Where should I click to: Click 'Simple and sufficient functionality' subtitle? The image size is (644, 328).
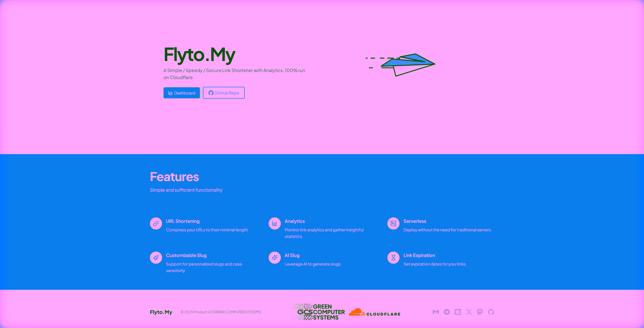tap(186, 190)
